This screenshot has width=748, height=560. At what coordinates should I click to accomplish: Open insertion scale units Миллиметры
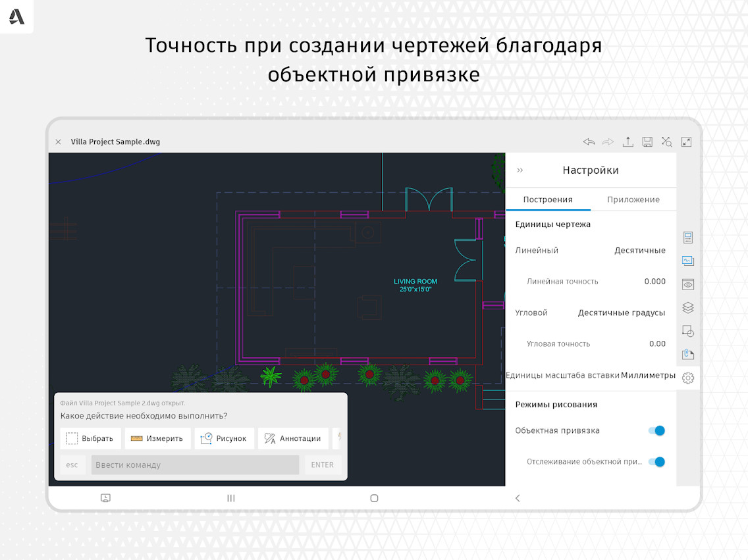(x=648, y=375)
